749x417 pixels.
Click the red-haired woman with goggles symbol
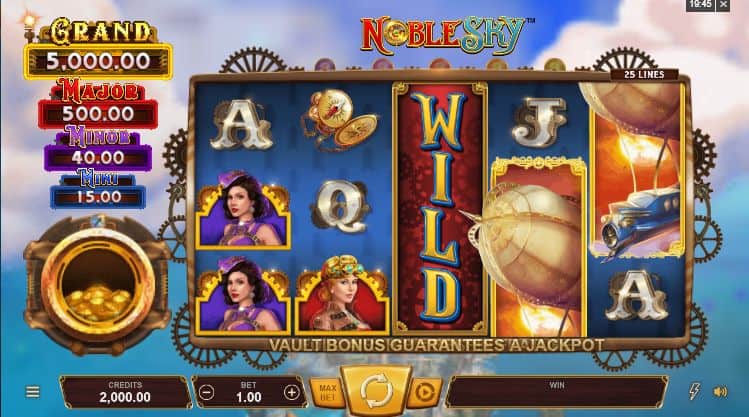(x=341, y=294)
